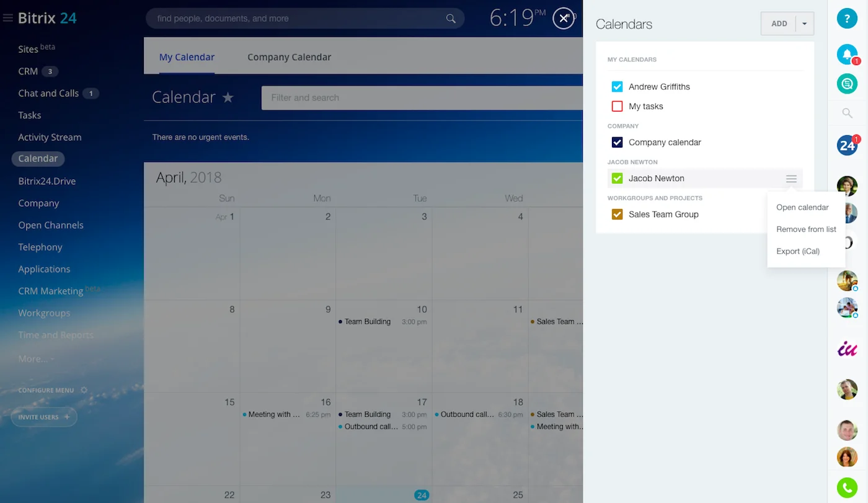Screen dimensions: 868x503
Task: Click the ADD calendar button
Action: tap(779, 24)
